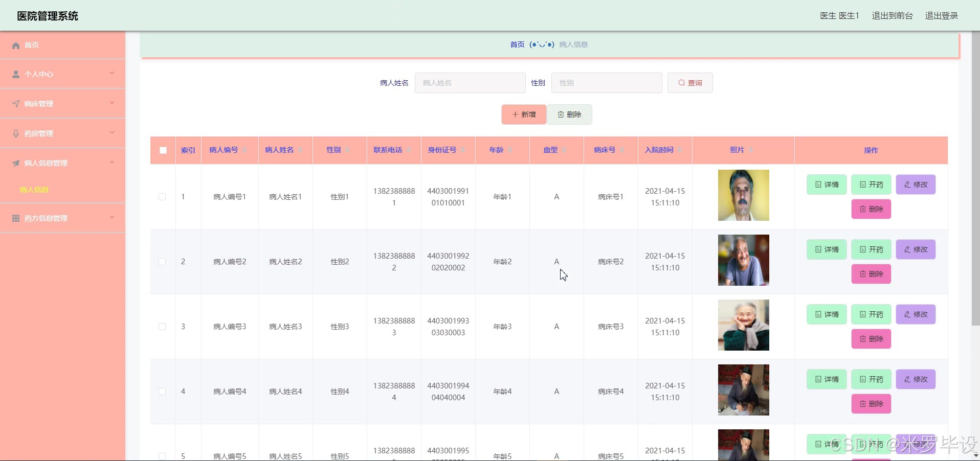980x461 pixels.
Task: Select the 病人信息 submenu item
Action: click(x=62, y=190)
